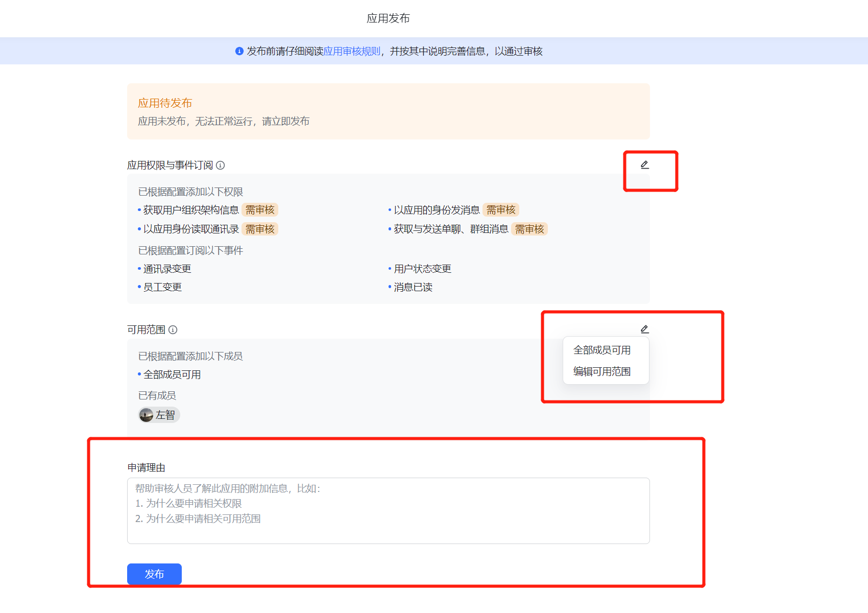868x613 pixels.
Task: Select 全部成员可用 in the dropdown menu
Action: point(602,350)
